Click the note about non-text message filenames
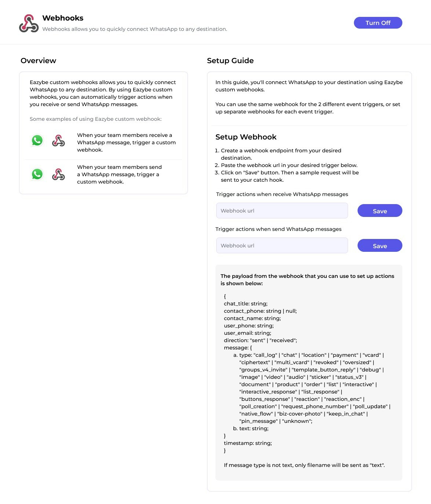Screen dimensions: 431x504 click(x=304, y=465)
